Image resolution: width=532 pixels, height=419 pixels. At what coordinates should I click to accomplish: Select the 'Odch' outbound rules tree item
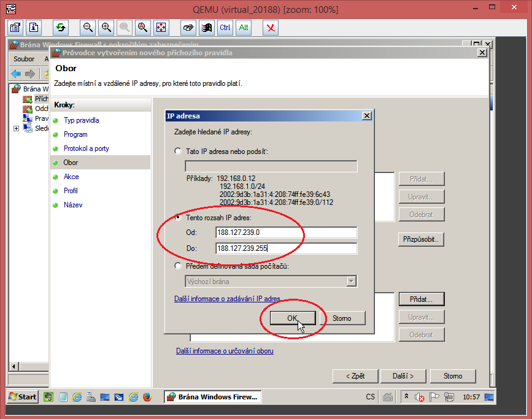tap(41, 109)
